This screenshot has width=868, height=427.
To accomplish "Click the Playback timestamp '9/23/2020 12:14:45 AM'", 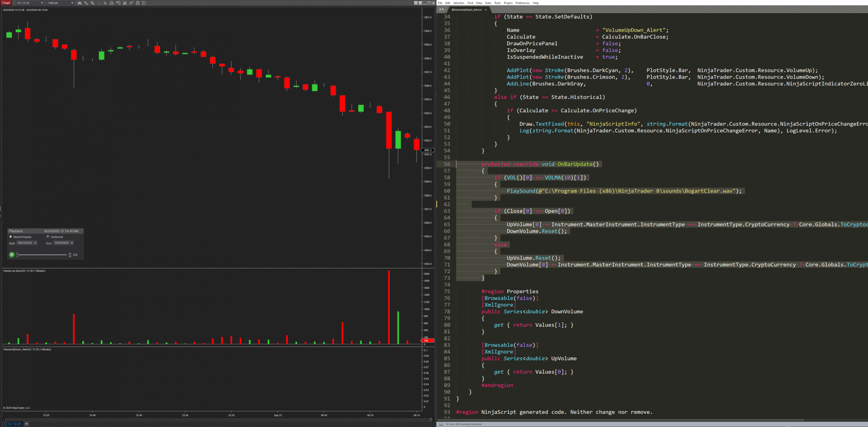I will point(61,231).
